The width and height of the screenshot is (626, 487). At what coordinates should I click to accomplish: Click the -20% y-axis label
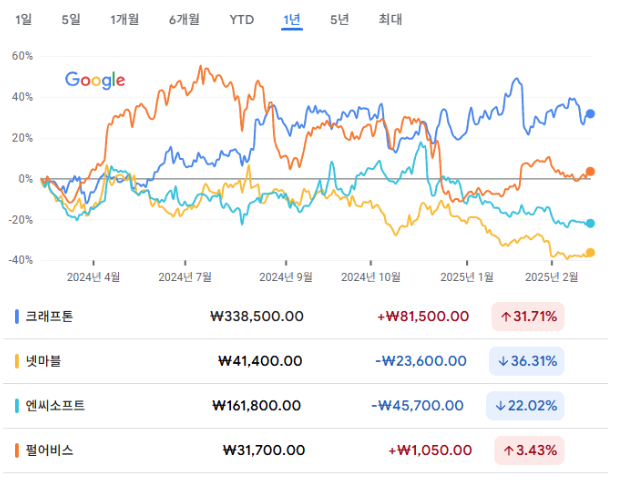pyautogui.click(x=21, y=220)
